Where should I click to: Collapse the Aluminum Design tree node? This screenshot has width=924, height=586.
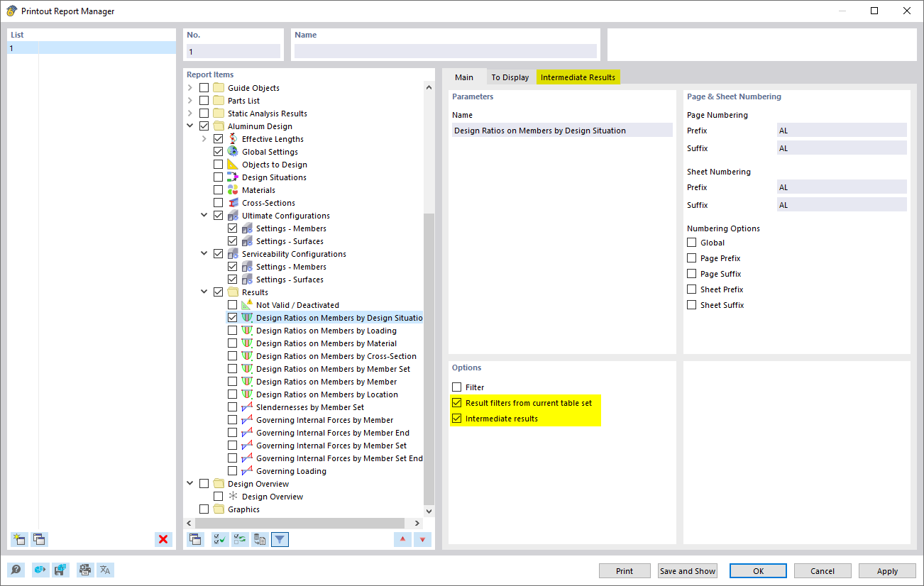pos(189,126)
